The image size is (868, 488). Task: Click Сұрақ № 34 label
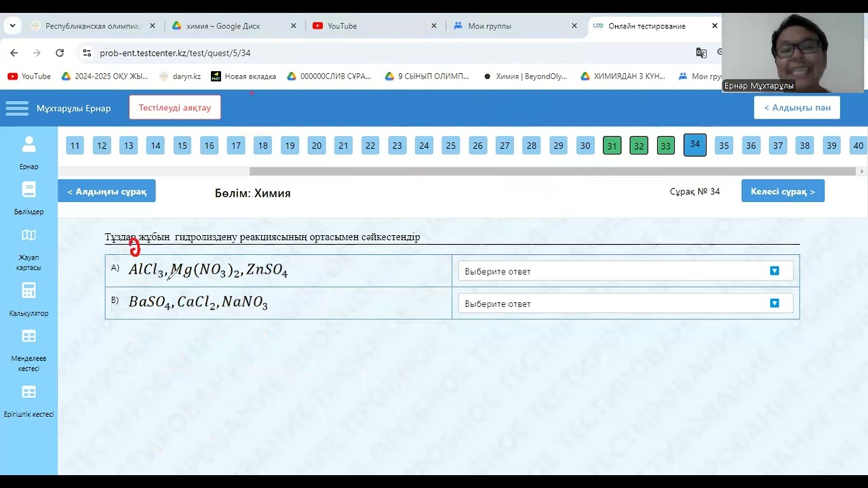pyautogui.click(x=694, y=192)
